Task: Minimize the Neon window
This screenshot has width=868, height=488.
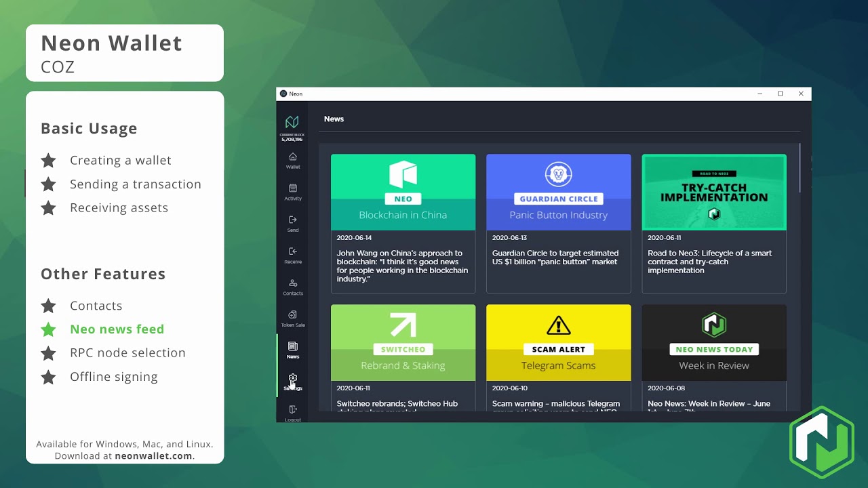Action: pos(759,94)
